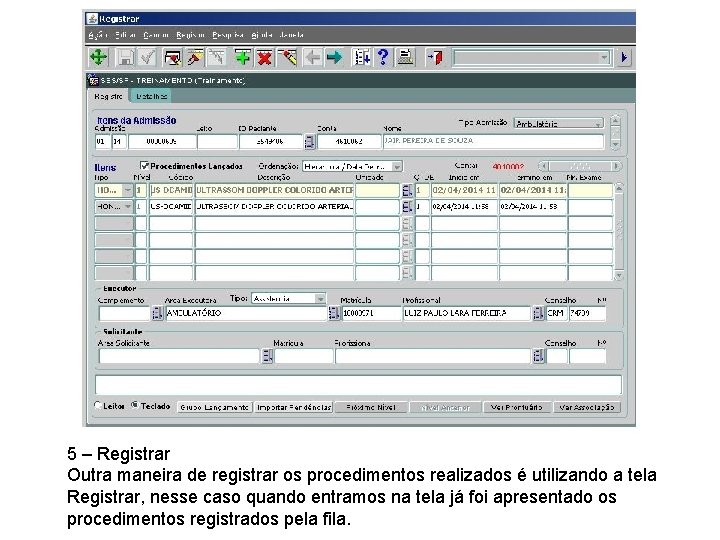Click the enter-query form icon in toolbar
This screenshot has height=540, width=720.
click(x=173, y=58)
